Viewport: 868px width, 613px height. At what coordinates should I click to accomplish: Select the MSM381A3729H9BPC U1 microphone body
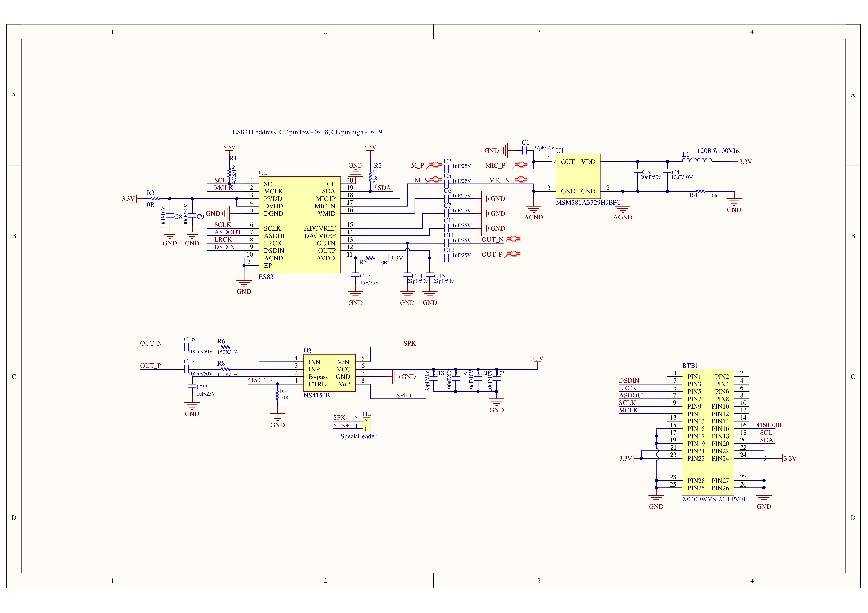click(578, 177)
